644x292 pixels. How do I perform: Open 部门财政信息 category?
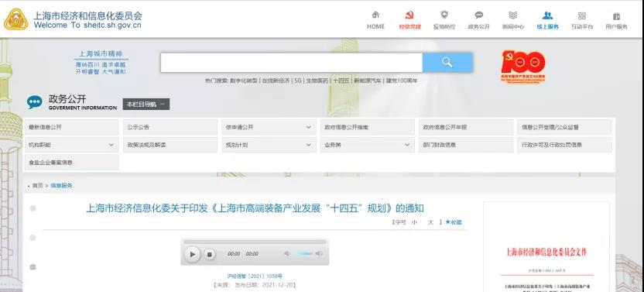[x=466, y=145]
